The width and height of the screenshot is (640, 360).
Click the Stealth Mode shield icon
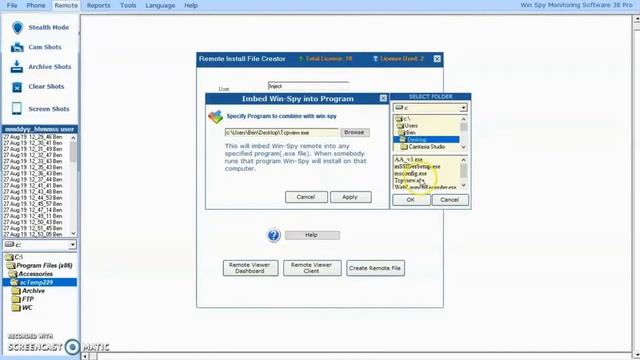point(17,28)
